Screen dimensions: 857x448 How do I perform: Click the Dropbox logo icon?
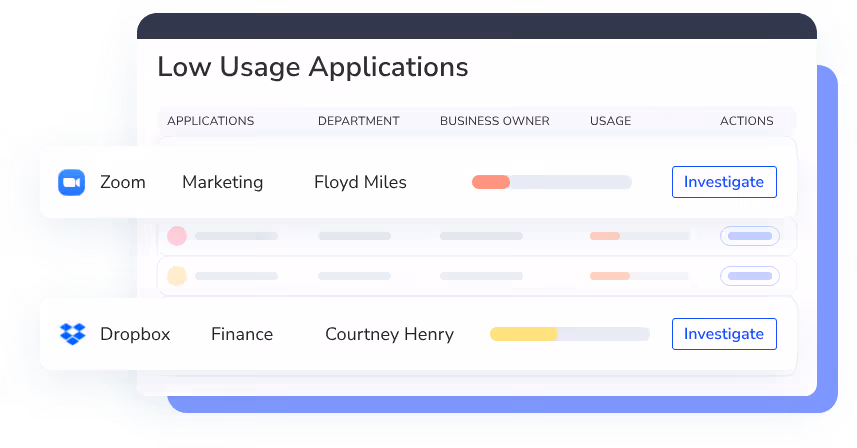73,334
